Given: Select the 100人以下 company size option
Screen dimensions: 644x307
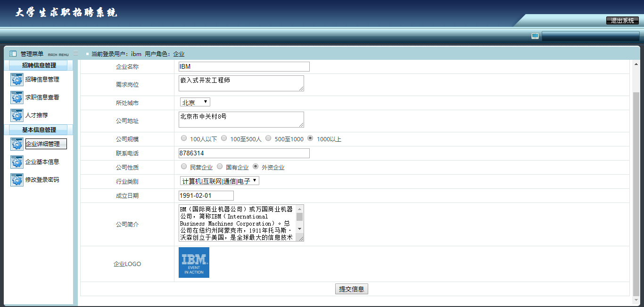Looking at the screenshot, I should (184, 138).
